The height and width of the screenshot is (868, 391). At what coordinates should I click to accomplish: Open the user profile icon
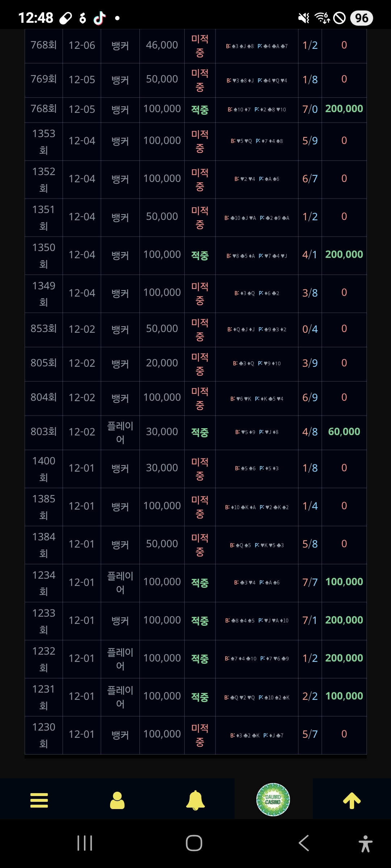(117, 800)
